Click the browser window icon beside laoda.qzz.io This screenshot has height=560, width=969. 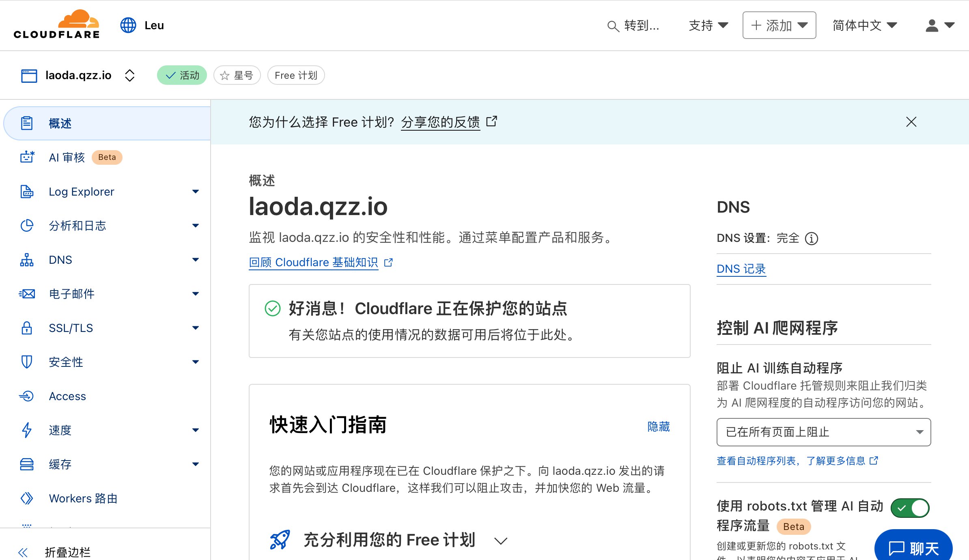[29, 75]
